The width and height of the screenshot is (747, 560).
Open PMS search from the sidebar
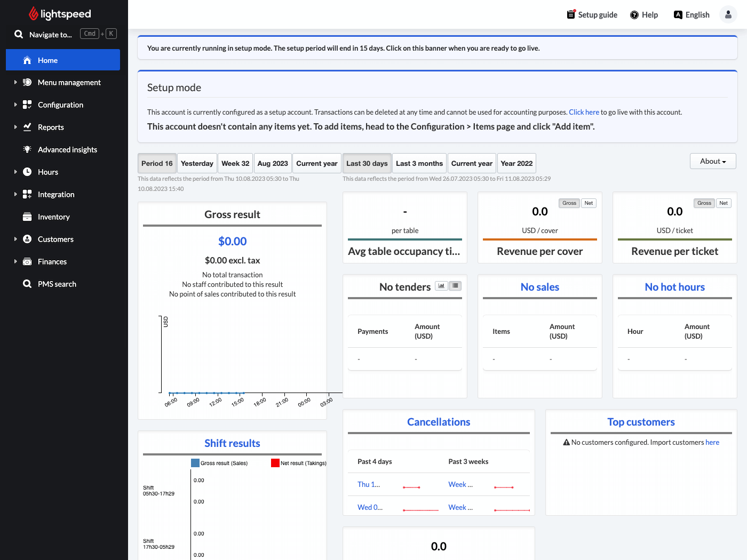(x=56, y=284)
